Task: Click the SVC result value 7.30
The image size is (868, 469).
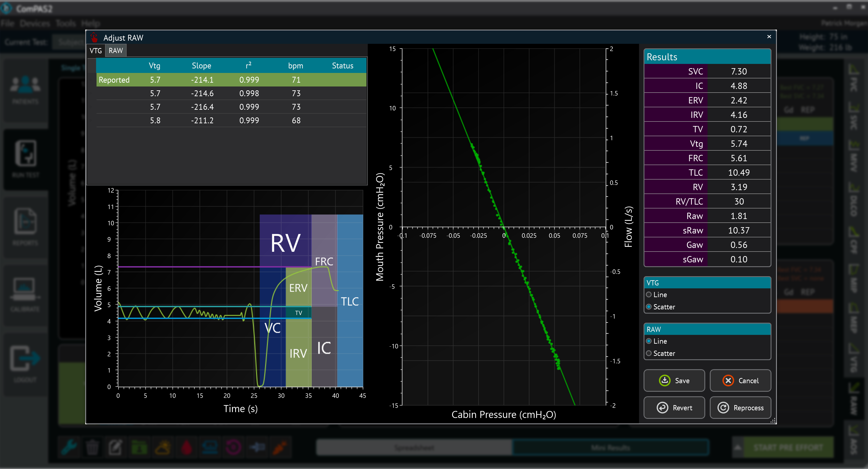Action: 739,71
